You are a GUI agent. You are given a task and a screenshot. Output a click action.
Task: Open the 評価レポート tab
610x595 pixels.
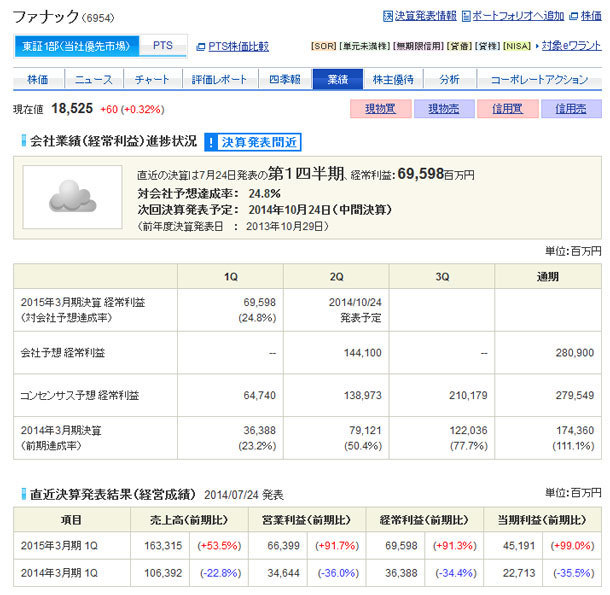(220, 79)
